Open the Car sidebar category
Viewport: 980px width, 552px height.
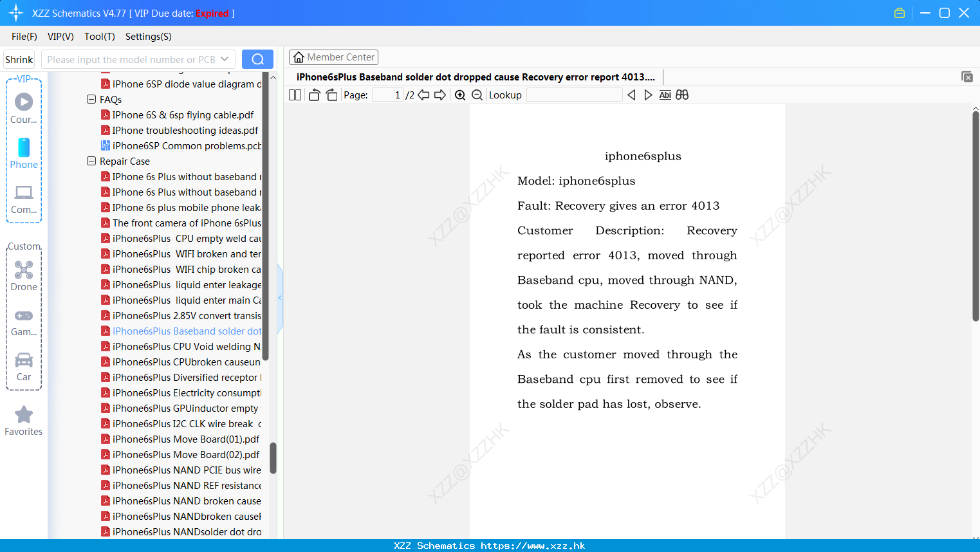tap(24, 367)
